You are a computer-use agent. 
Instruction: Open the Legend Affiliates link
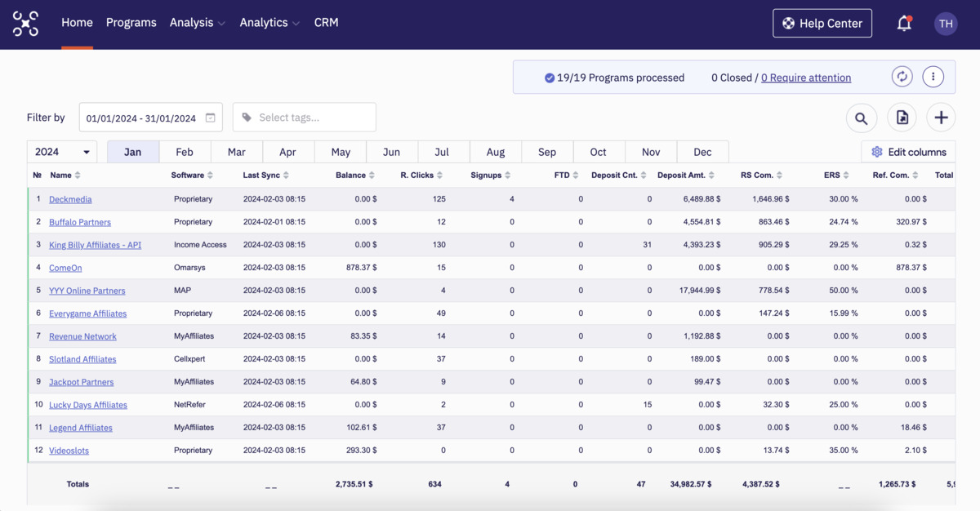pyautogui.click(x=81, y=428)
